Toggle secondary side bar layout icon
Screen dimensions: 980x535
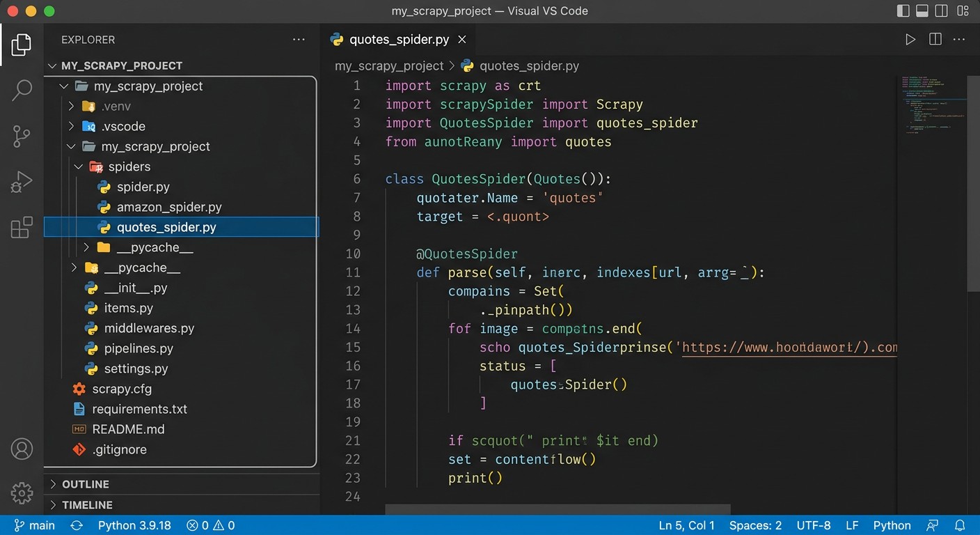click(942, 11)
